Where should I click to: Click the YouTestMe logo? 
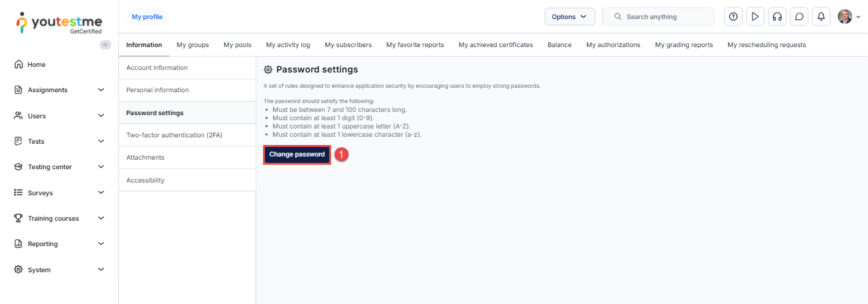coord(58,22)
